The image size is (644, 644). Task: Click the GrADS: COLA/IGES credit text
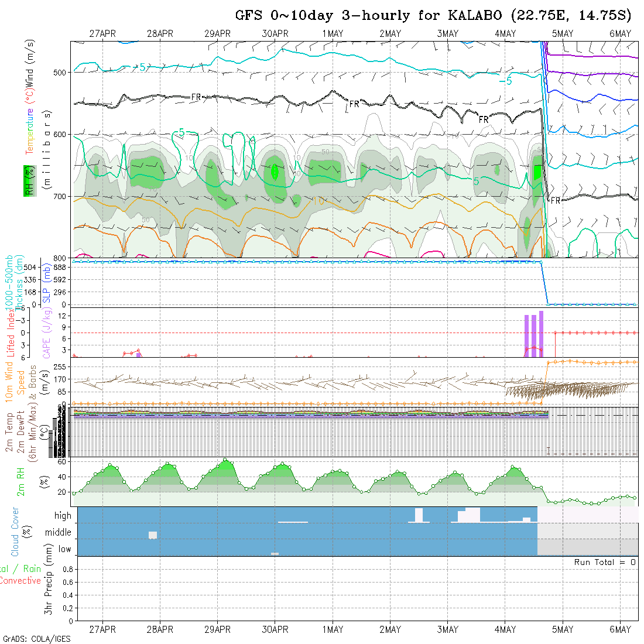(x=36, y=639)
